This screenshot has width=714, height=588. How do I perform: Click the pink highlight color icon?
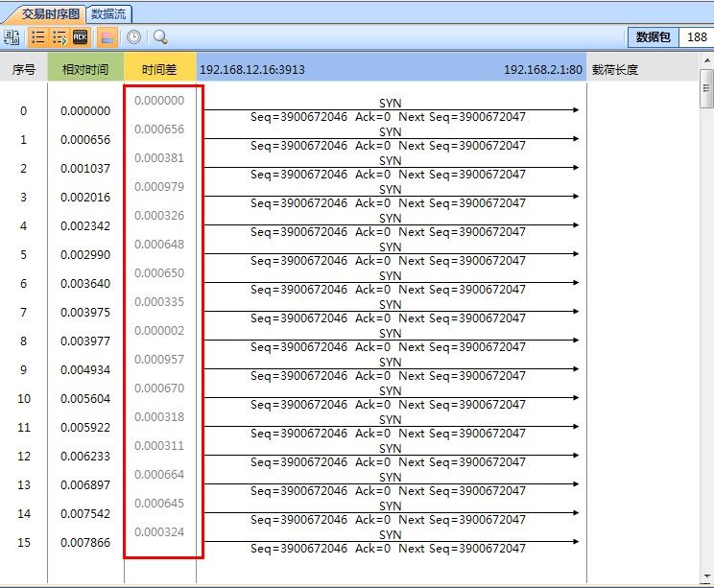[107, 37]
